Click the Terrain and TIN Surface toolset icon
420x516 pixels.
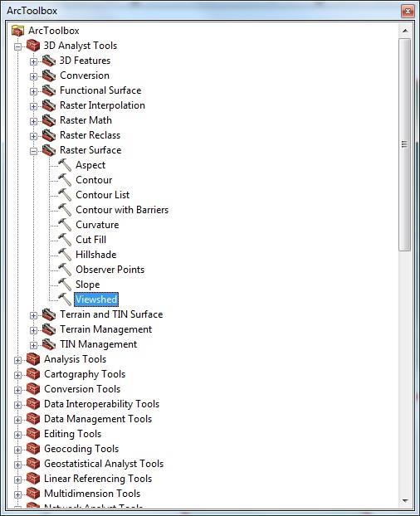(49, 314)
